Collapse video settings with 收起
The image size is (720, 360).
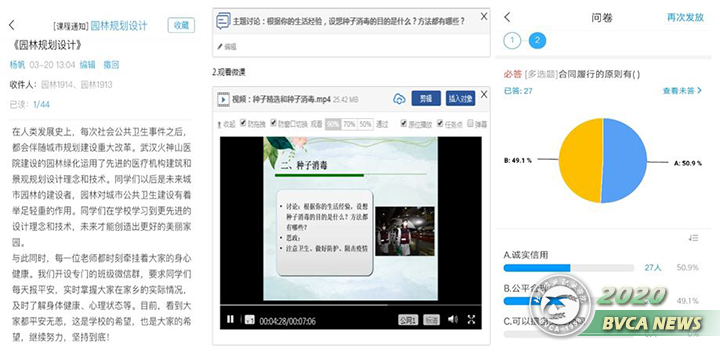(226, 124)
